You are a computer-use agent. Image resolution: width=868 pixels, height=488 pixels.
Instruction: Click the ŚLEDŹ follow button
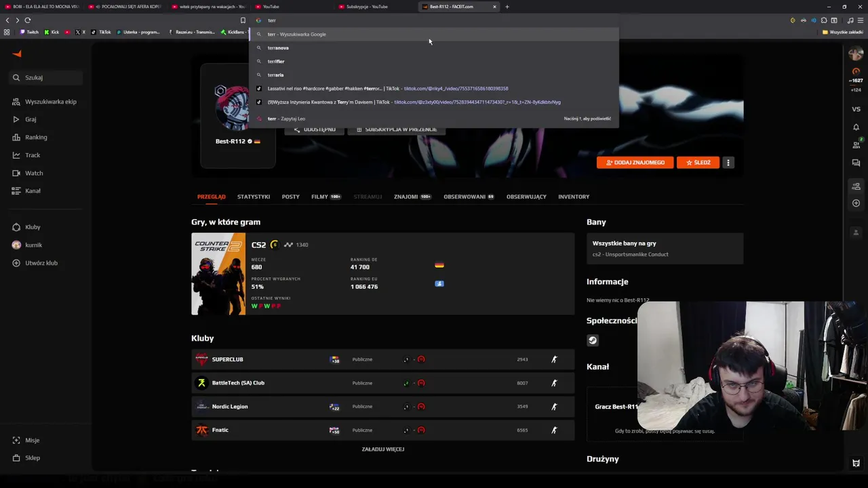[698, 163]
